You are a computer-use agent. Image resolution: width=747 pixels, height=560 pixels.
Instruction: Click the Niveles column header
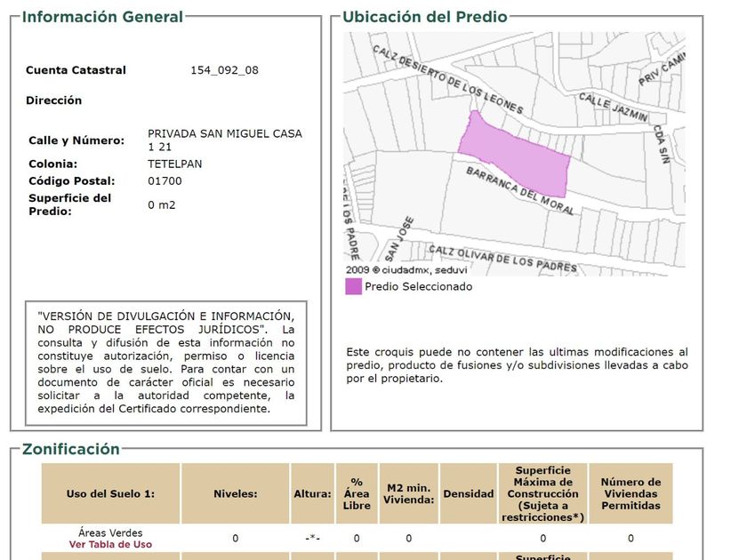coord(236,493)
